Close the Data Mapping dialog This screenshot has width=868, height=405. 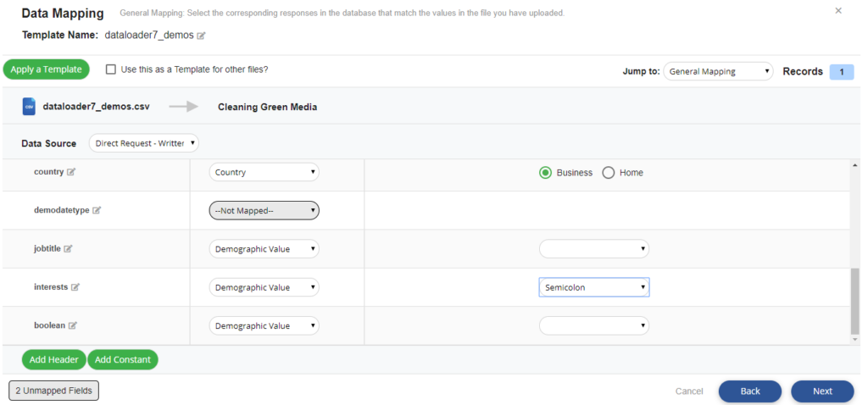click(838, 11)
